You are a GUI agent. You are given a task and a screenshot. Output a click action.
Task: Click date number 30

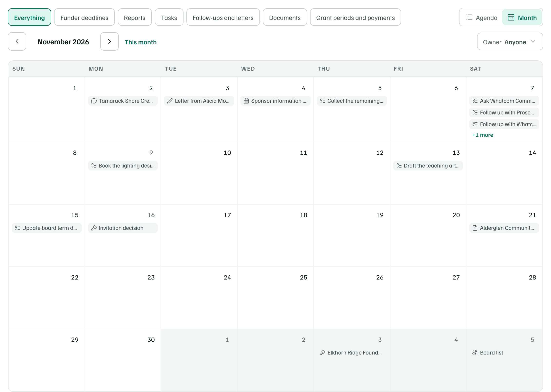coord(151,340)
